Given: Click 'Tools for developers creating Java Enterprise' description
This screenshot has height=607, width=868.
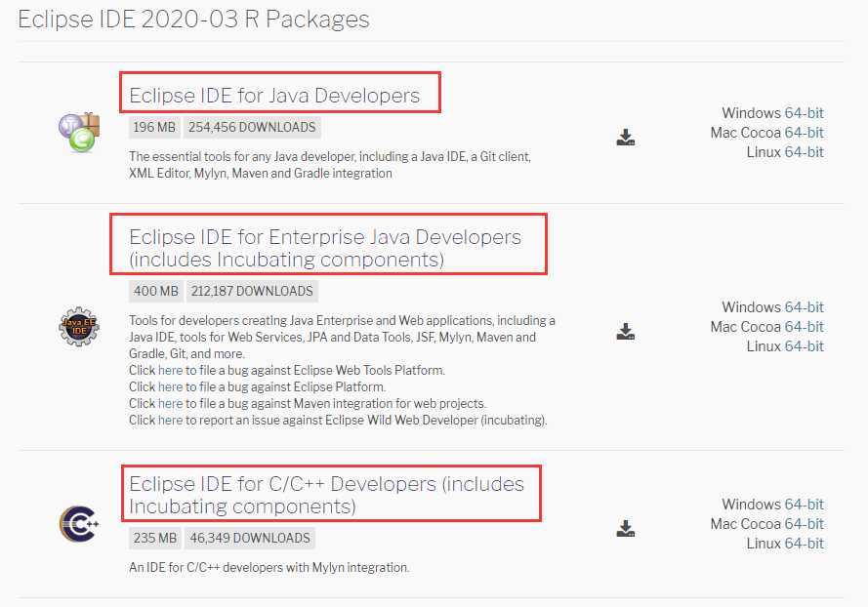Looking at the screenshot, I should [342, 337].
